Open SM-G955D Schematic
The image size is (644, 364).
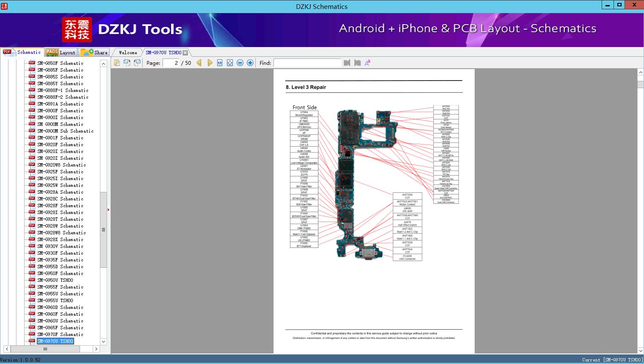click(x=60, y=267)
